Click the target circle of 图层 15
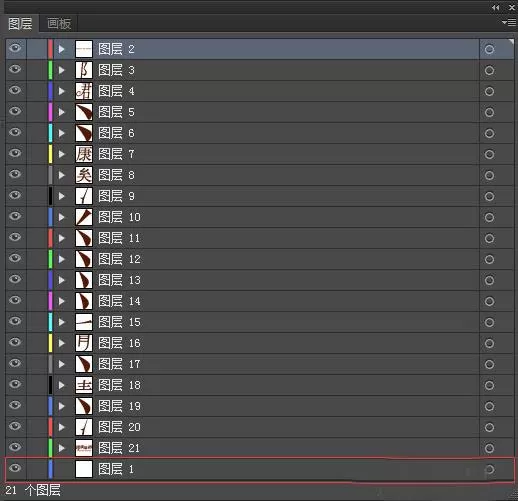 pyautogui.click(x=489, y=322)
